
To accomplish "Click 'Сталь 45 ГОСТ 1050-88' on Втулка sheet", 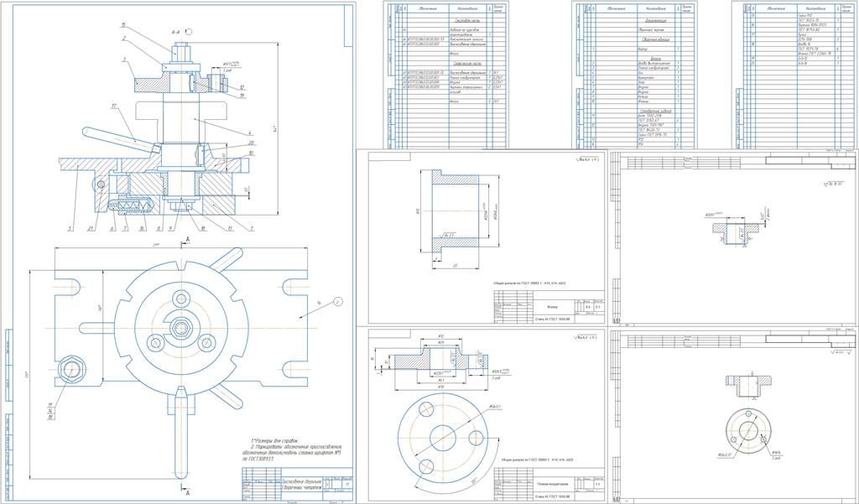I will tap(552, 319).
